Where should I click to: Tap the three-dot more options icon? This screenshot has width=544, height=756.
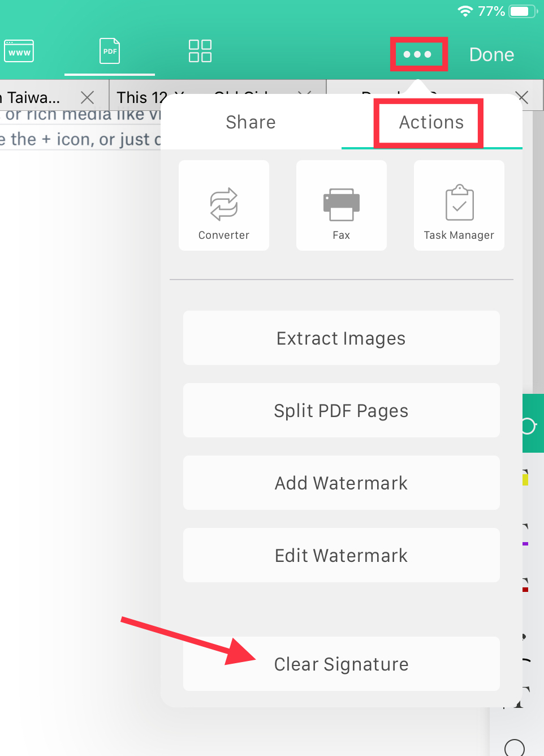(417, 54)
